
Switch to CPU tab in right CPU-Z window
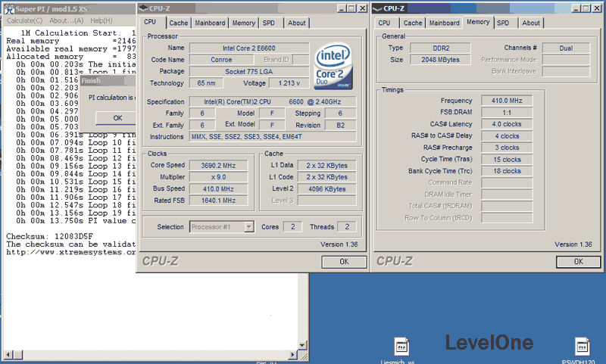pyautogui.click(x=384, y=23)
